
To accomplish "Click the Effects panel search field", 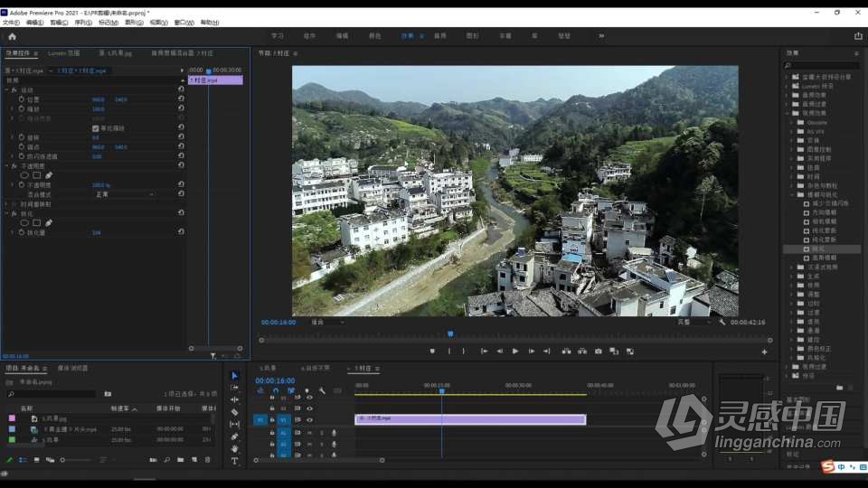I will point(822,66).
